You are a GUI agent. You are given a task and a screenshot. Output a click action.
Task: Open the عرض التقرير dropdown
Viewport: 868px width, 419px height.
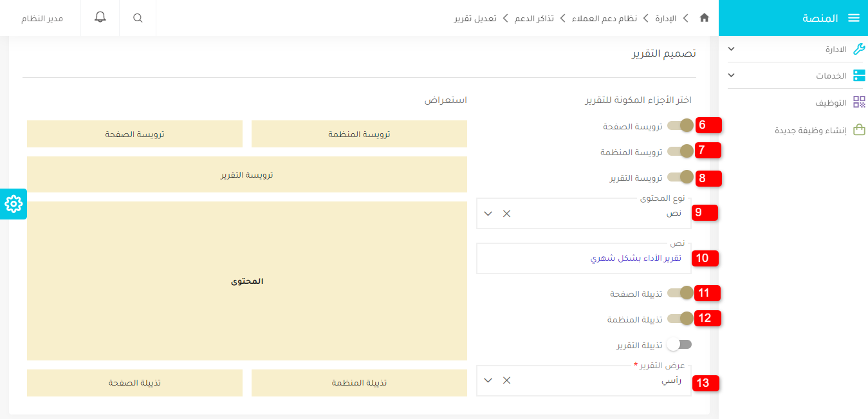point(488,380)
